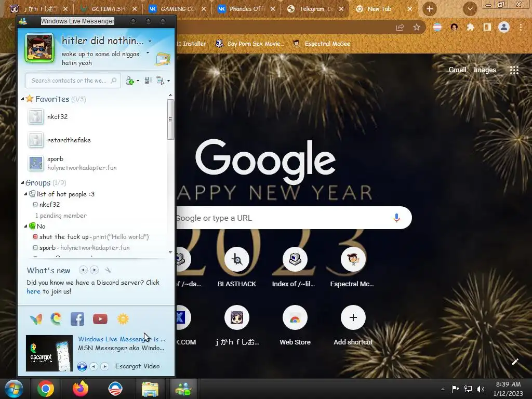Screen dimensions: 532x399
Task: Click the Chrome profile avatar icon
Action: pos(504,27)
